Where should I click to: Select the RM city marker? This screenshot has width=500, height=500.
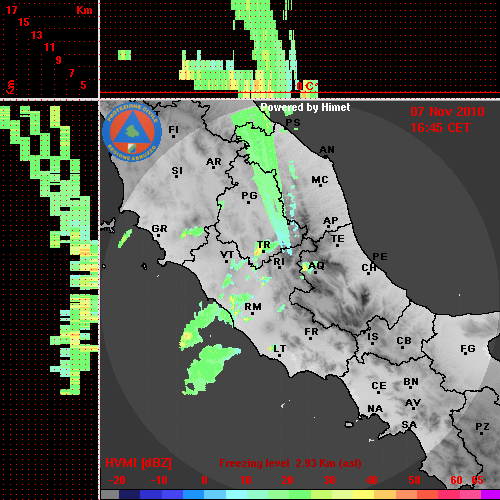[253, 314]
